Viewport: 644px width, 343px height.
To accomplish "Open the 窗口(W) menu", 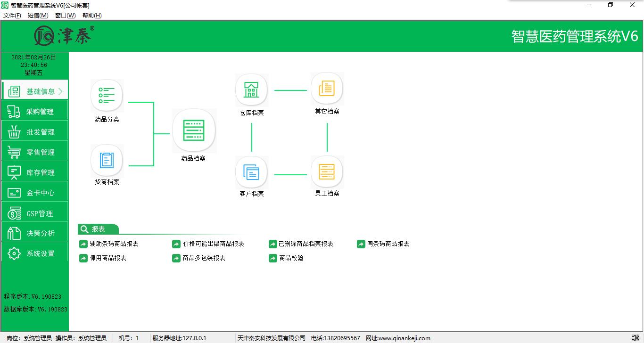I will pos(65,16).
